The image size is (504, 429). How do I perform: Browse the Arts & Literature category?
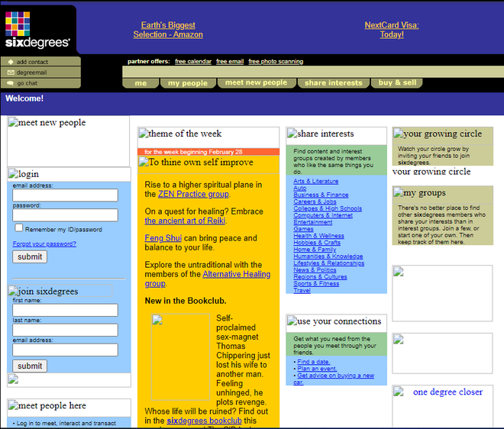click(315, 181)
